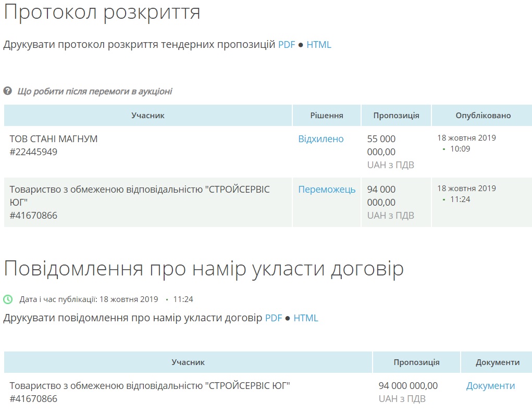Click the green clock icon by publication date
Screen dimensions: 532x415
point(8,299)
